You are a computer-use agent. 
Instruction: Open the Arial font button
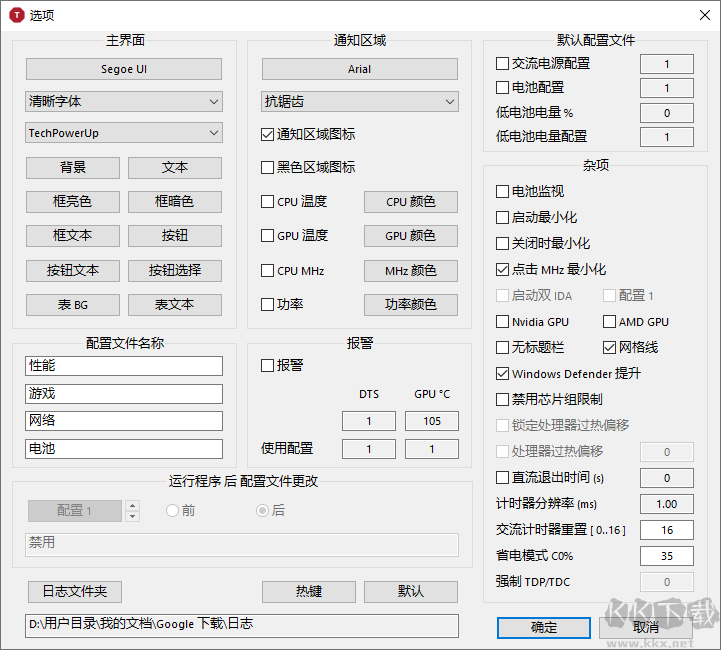pos(360,69)
